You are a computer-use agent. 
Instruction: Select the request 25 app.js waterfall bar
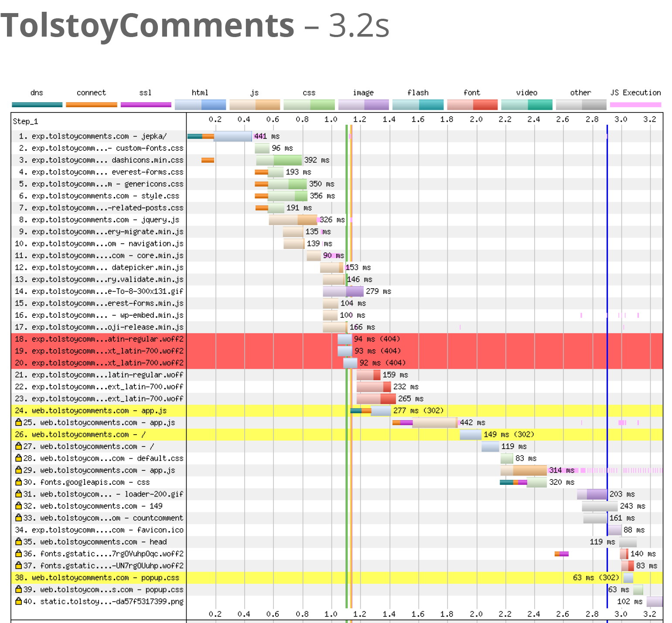435,422
